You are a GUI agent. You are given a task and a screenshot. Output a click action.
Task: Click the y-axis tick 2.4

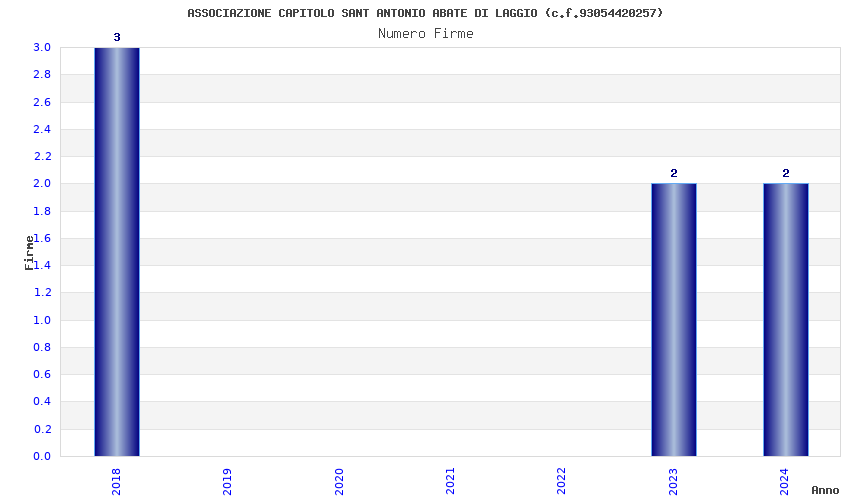coord(42,129)
